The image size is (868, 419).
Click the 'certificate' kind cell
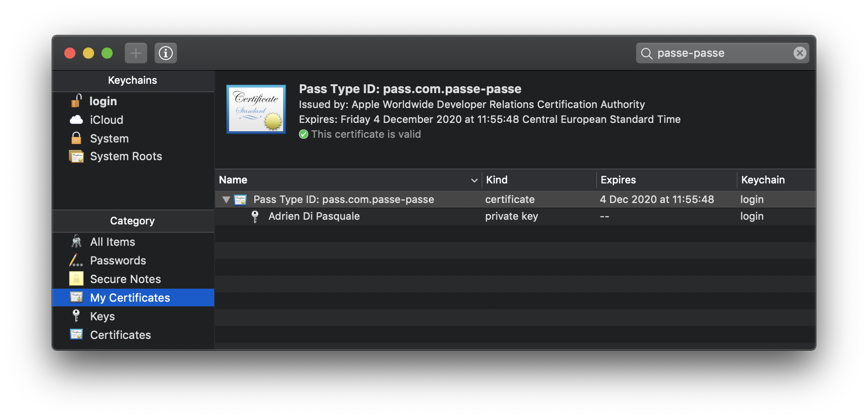510,199
